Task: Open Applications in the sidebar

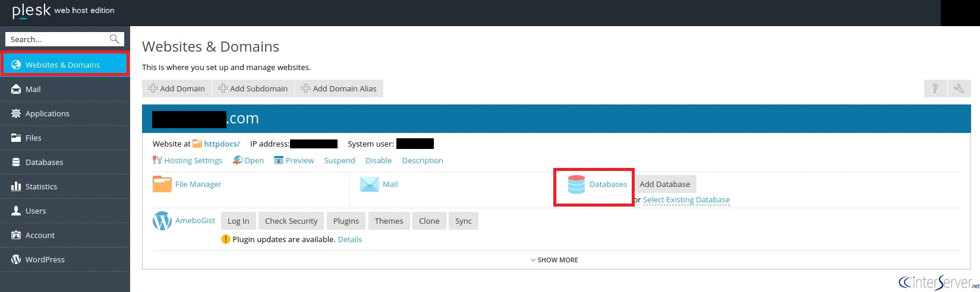Action: tap(65, 113)
